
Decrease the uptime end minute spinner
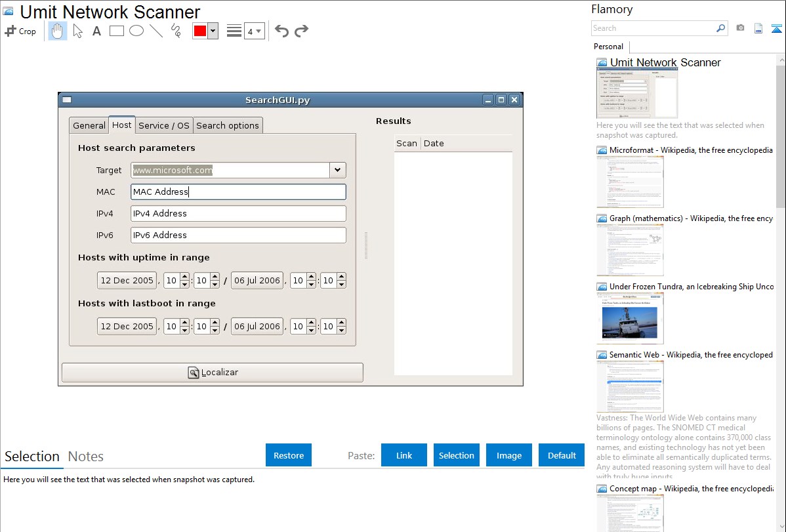point(341,284)
